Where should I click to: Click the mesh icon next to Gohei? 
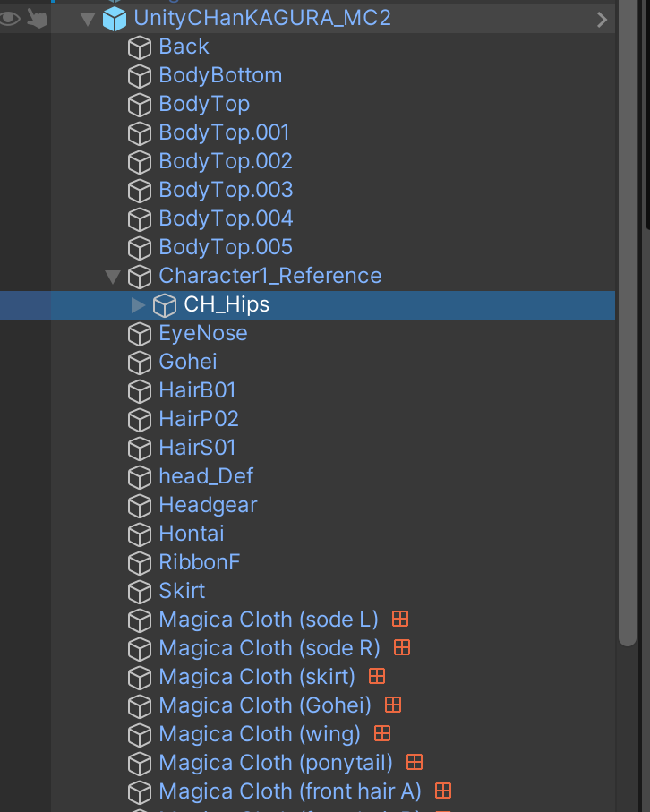pos(141,362)
